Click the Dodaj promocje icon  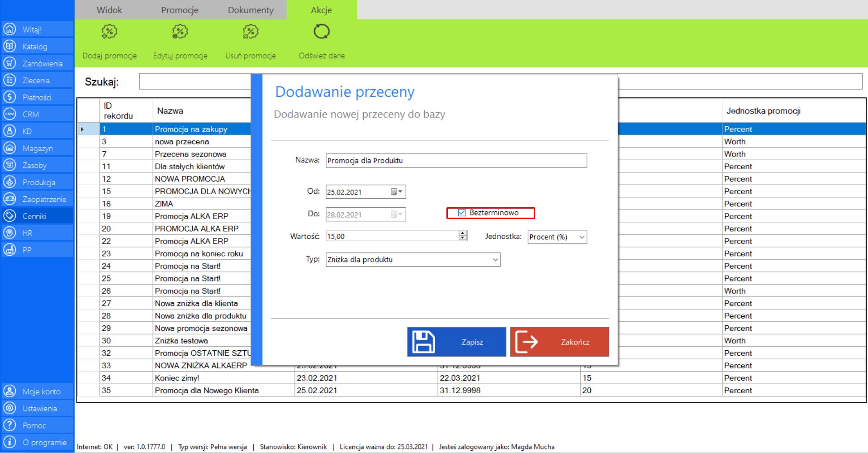109,32
